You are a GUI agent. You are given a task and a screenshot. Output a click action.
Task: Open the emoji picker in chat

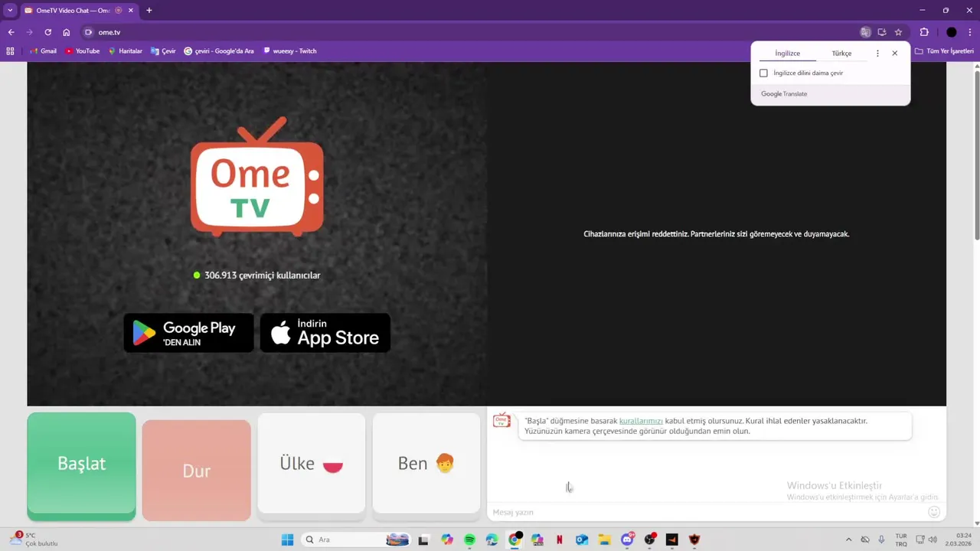[x=934, y=512]
